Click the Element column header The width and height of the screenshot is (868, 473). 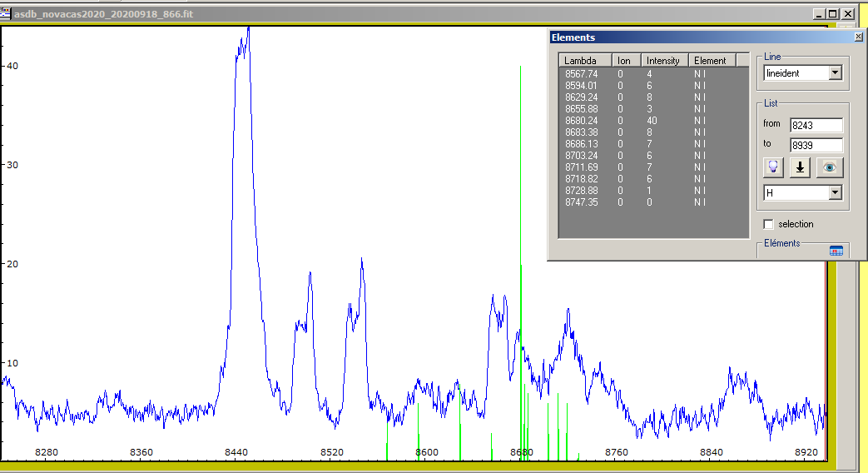click(710, 61)
